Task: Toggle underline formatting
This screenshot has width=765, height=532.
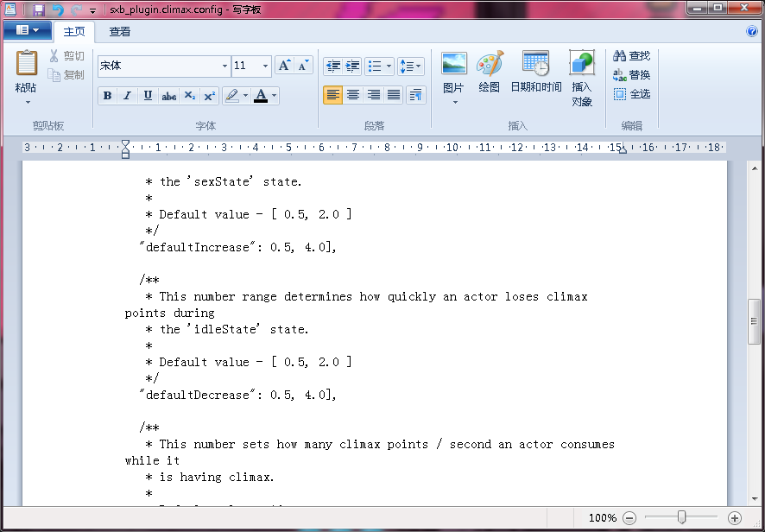Action: 148,96
